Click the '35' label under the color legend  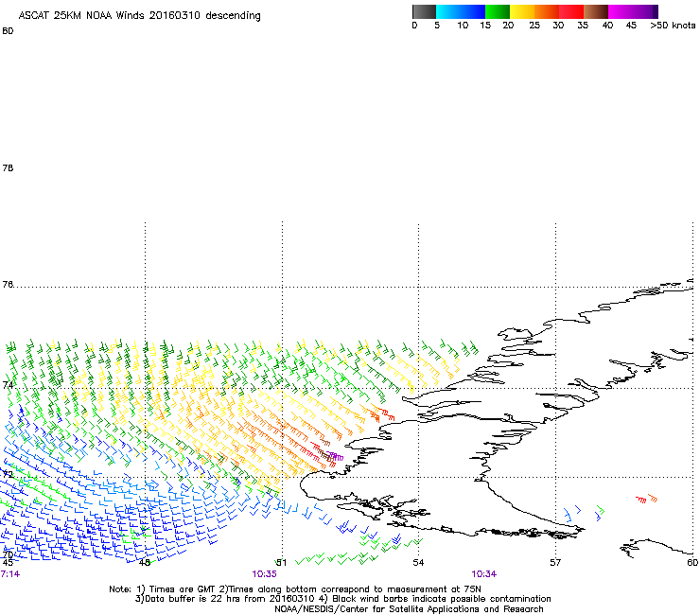583,26
